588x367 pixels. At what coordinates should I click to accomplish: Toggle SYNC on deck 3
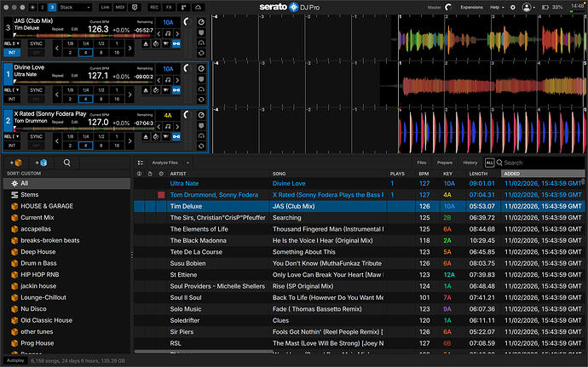[x=37, y=44]
